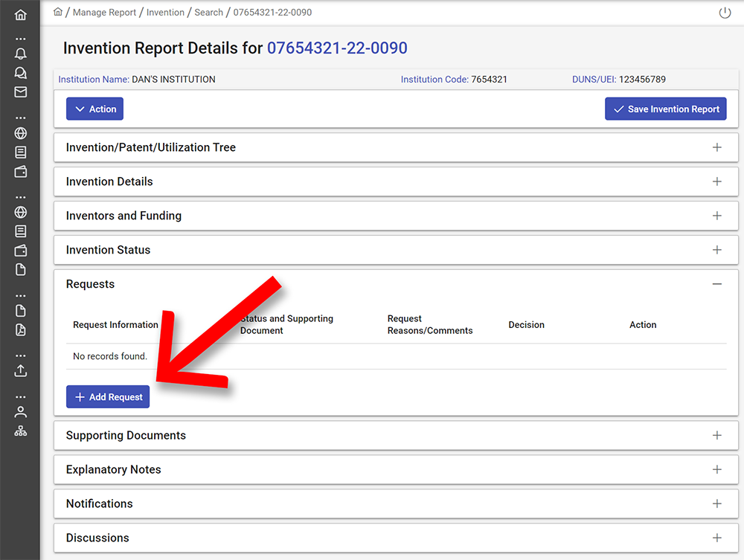Expand the Invention/Patent/Utilization Tree section

[716, 147]
